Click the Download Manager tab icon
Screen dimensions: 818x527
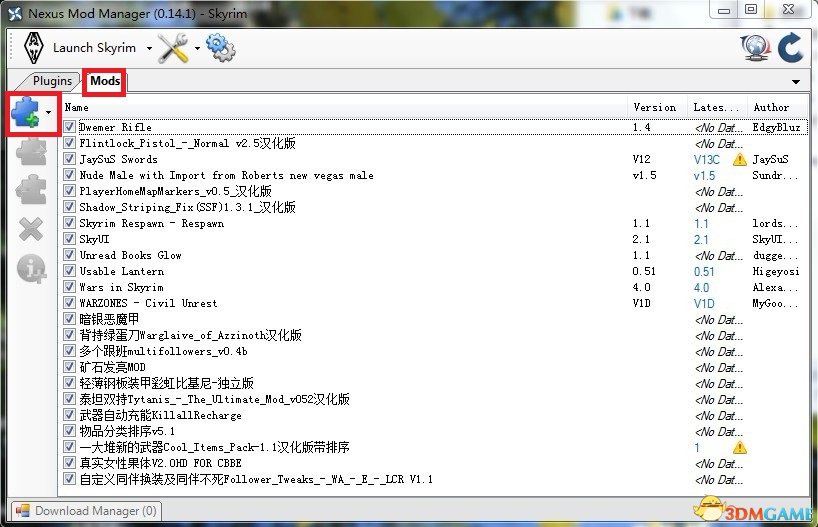point(22,511)
